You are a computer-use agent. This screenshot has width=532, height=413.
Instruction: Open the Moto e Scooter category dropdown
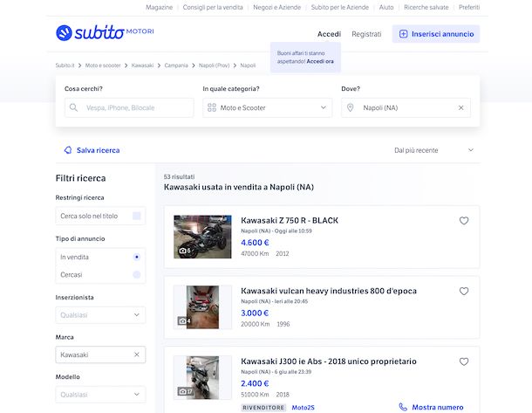click(268, 107)
